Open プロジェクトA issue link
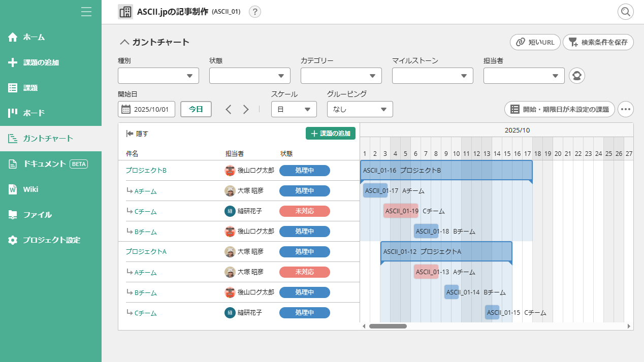 146,252
